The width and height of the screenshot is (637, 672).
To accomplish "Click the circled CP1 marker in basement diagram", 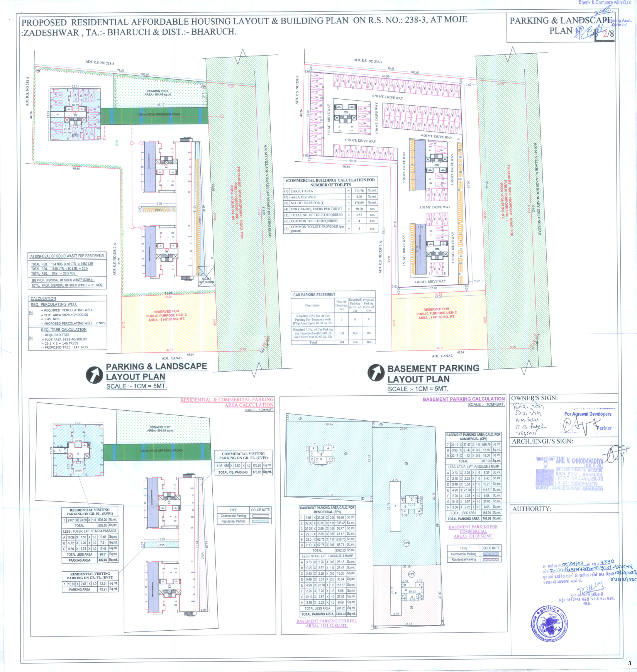I will (412, 574).
